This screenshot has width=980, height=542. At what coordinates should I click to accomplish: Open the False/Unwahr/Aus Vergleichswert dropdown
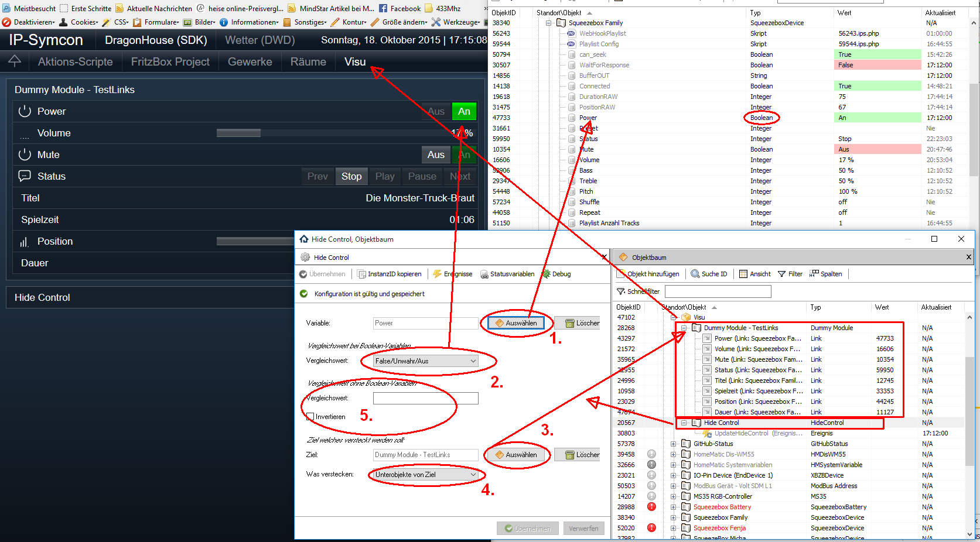coord(425,361)
